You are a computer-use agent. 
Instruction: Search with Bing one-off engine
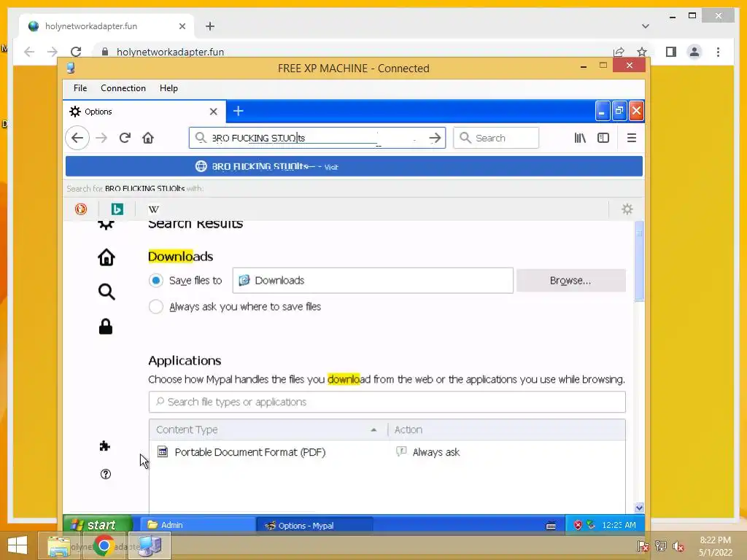pos(117,209)
